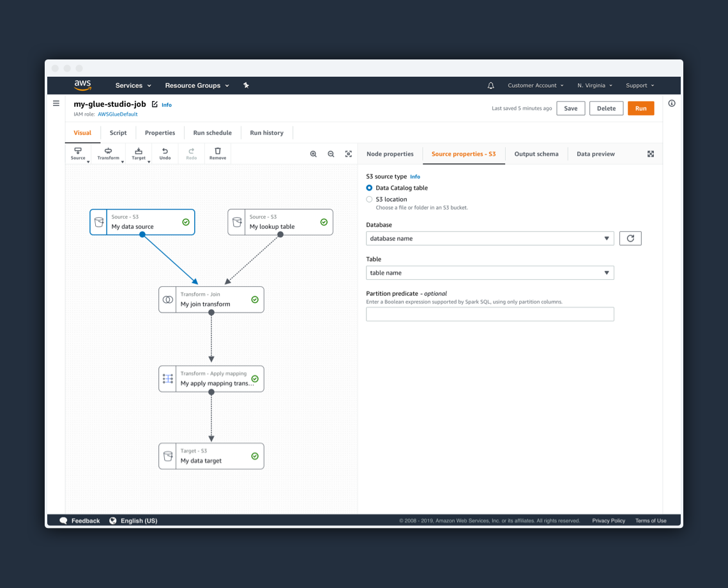Zoom out of the canvas
Screen dimensions: 728x588
point(331,154)
